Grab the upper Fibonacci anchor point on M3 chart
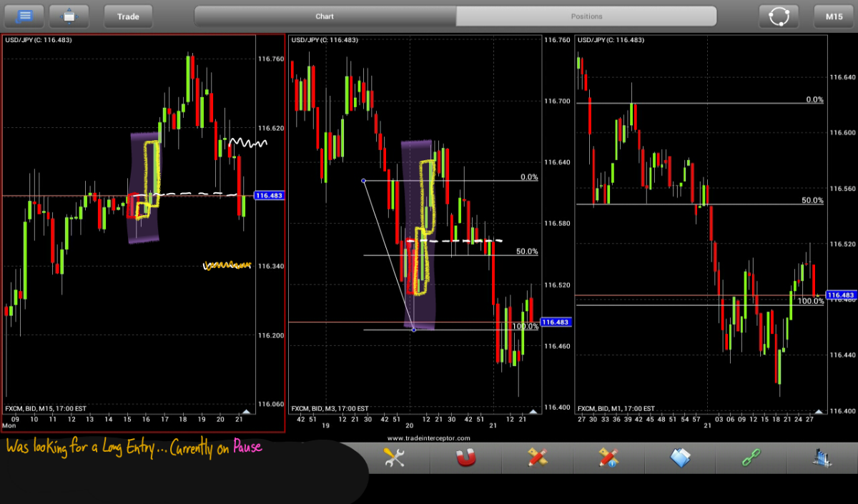This screenshot has width=858, height=504. [363, 180]
